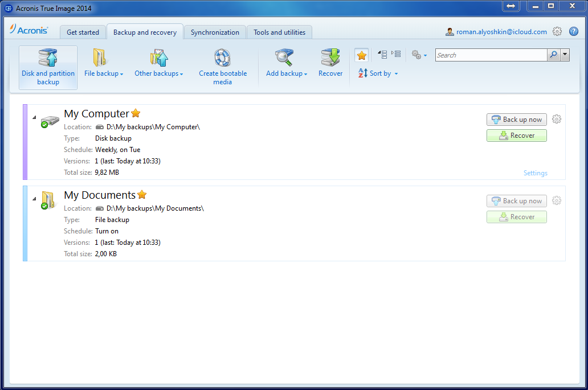The image size is (588, 390).
Task: Open roman.alyoshkin@icloud.com account link
Action: 501,32
